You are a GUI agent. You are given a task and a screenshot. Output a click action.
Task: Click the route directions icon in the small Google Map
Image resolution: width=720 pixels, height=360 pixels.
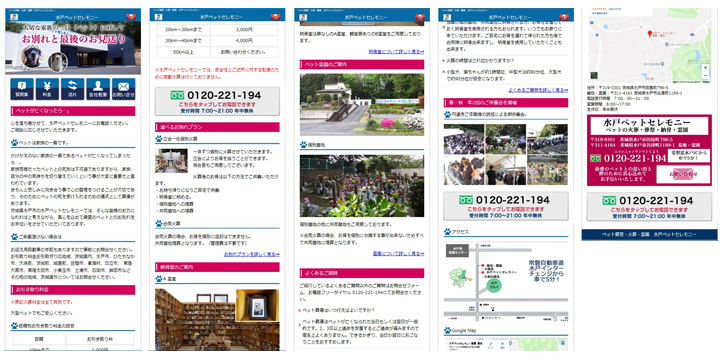(490, 344)
